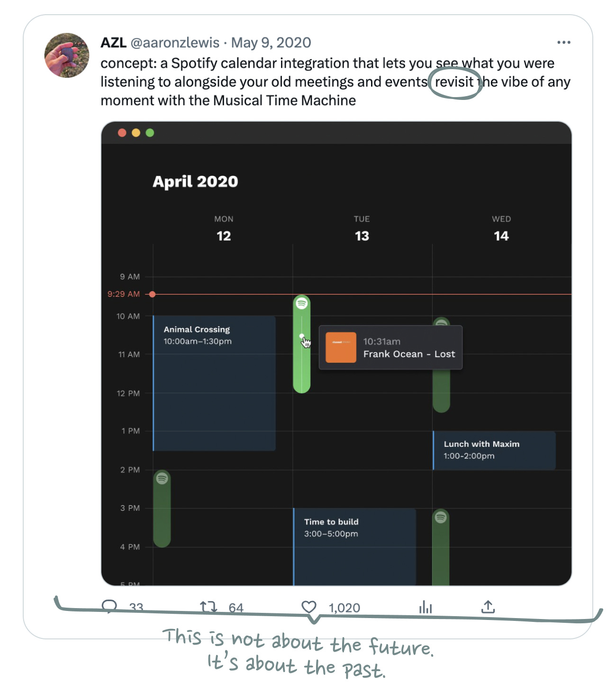The image size is (616, 700).
Task: Click the Spotify icon on Wednesday's 3 PM session
Action: pos(441,518)
